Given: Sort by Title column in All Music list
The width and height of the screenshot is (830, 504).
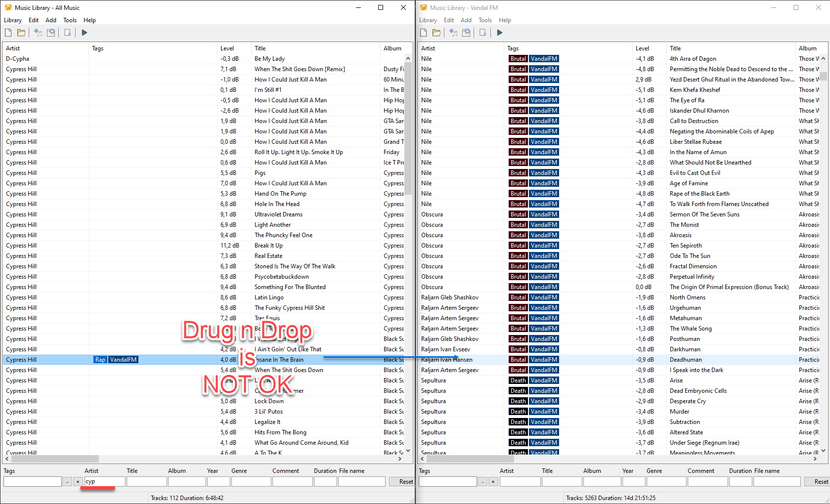Looking at the screenshot, I should click(x=316, y=48).
